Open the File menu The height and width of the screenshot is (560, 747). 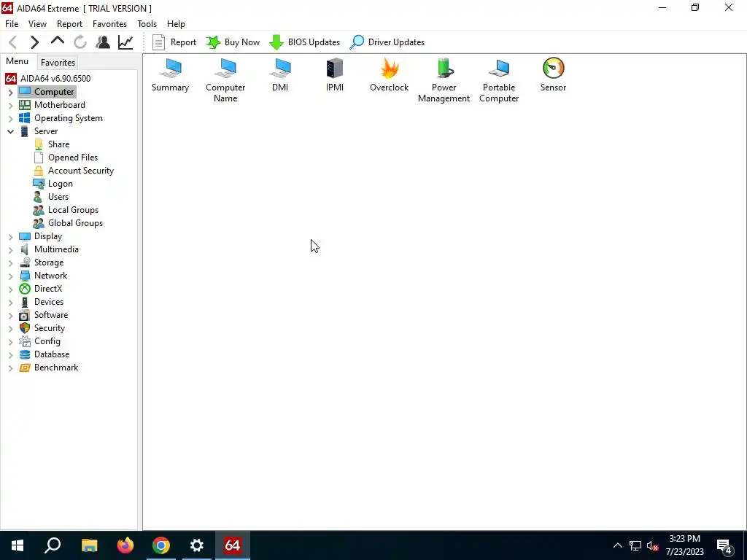pyautogui.click(x=12, y=24)
